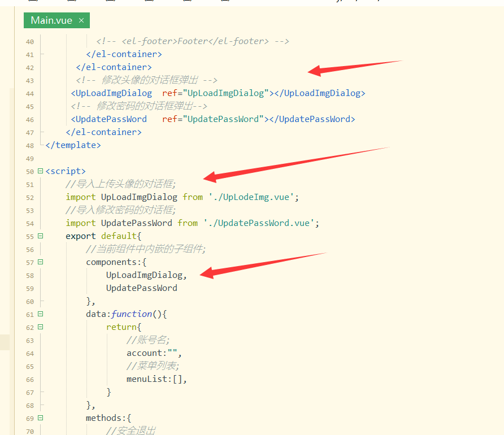Collapse methods block fold at line 69
The width and height of the screenshot is (504, 435).
(40, 418)
